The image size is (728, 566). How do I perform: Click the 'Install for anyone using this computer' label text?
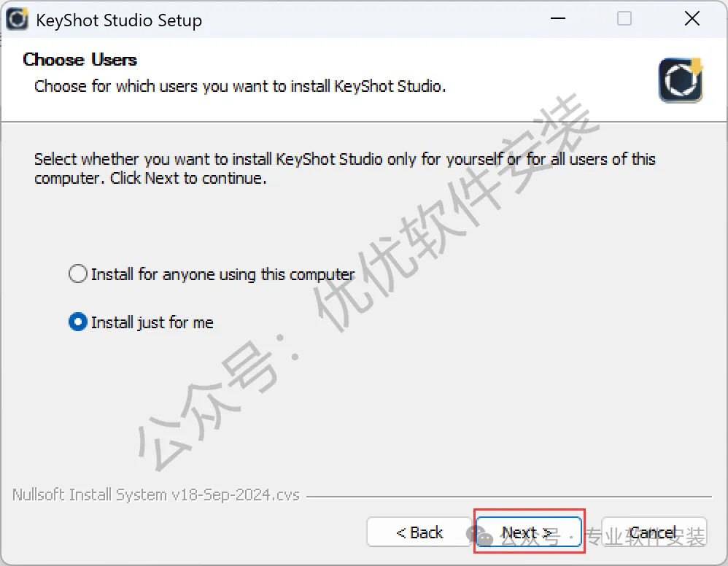click(x=223, y=274)
